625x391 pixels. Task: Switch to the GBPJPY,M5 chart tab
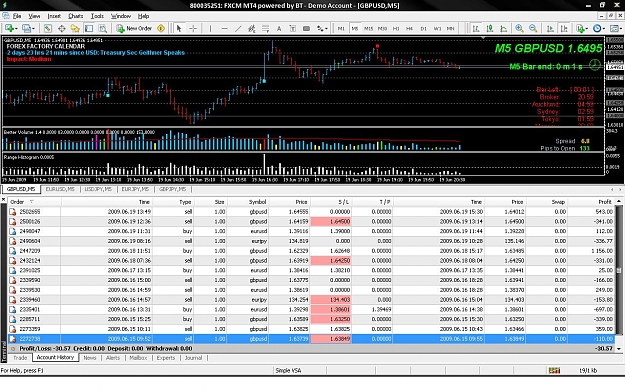click(x=172, y=189)
